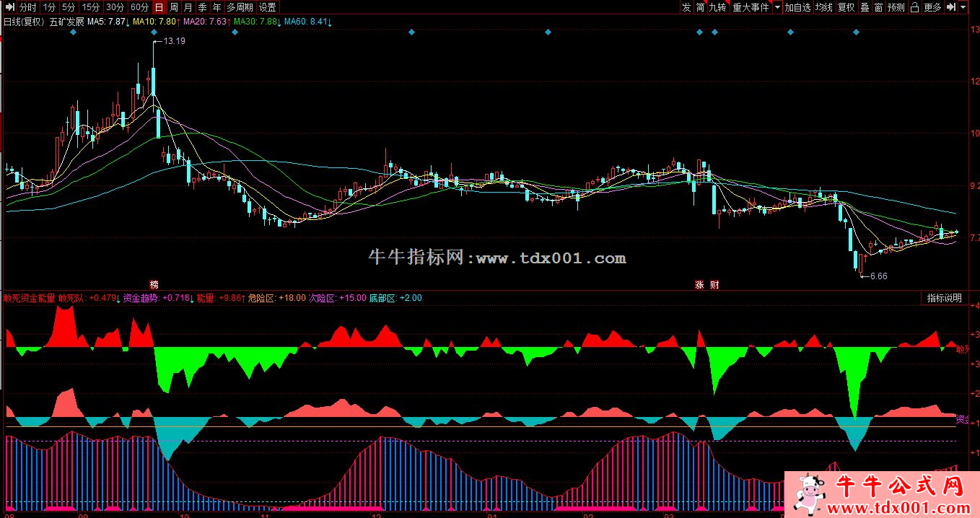Toggle 复权 price adjustment
The height and width of the screenshot is (518, 980).
pos(846,7)
